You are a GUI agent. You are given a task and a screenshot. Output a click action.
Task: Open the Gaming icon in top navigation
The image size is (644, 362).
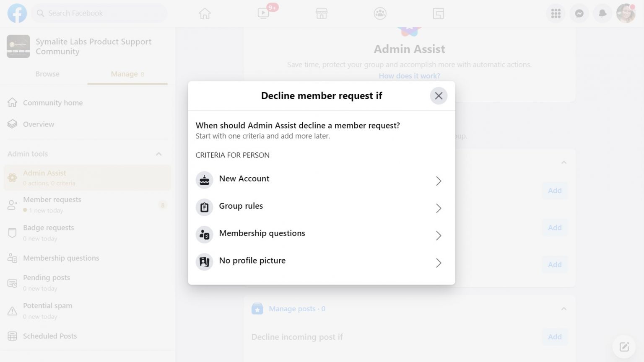click(438, 13)
